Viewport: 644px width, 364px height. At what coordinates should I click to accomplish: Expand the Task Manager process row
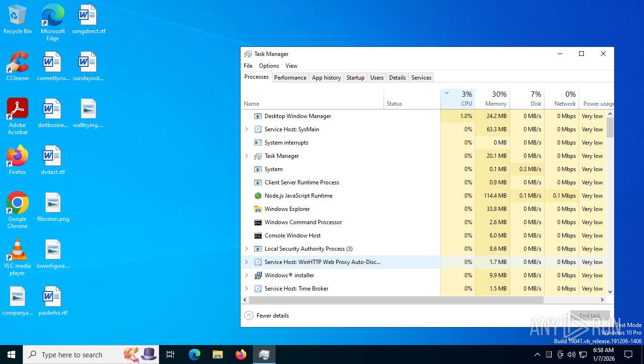click(246, 156)
